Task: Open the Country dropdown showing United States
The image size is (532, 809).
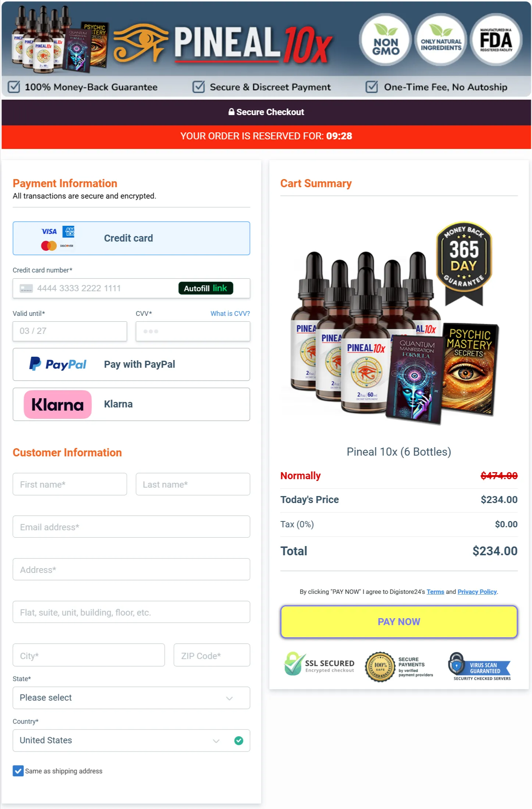Action: point(131,740)
